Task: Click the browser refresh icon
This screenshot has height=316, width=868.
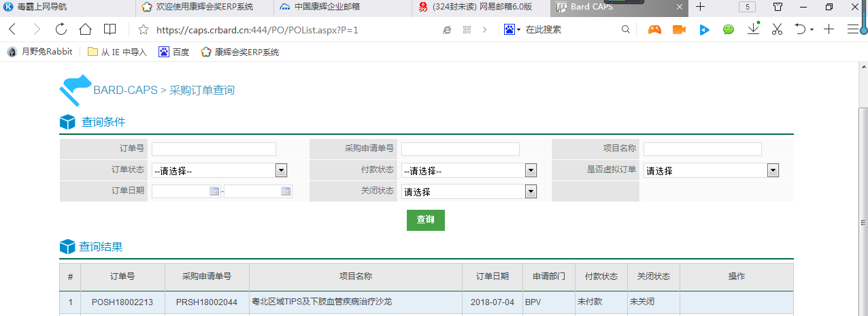Action: click(61, 29)
